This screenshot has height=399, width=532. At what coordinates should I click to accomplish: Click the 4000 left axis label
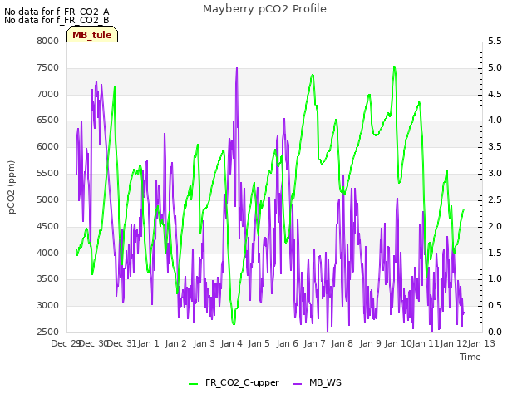(x=48, y=253)
